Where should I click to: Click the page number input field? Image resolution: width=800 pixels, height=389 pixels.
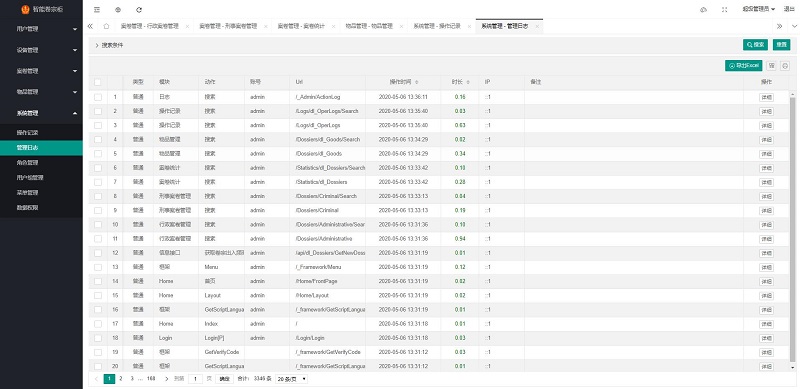pos(195,379)
